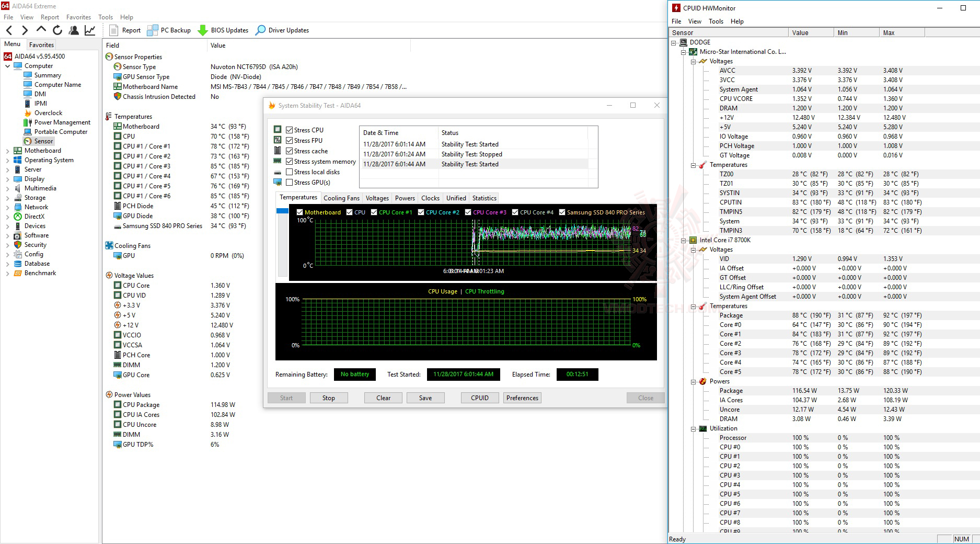
Task: Open the AIDA64 Favorites menu
Action: [78, 17]
